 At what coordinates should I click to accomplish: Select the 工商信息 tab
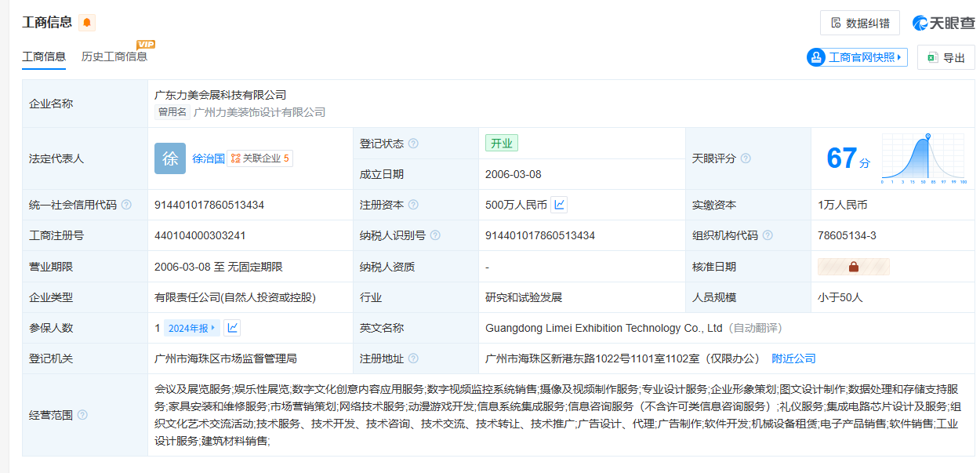tap(44, 56)
